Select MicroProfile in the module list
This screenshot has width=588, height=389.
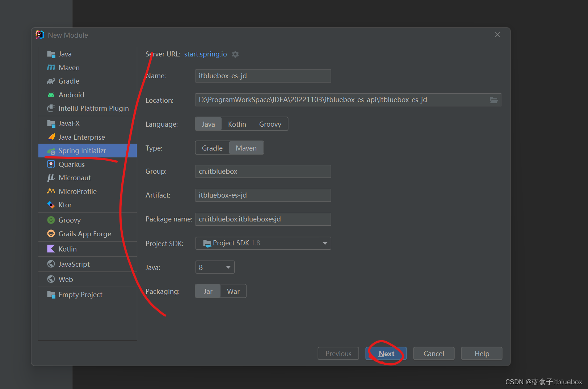(x=88, y=191)
